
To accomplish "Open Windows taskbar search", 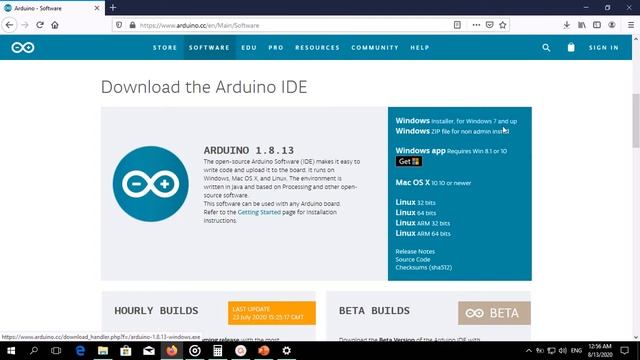I will tap(34, 351).
